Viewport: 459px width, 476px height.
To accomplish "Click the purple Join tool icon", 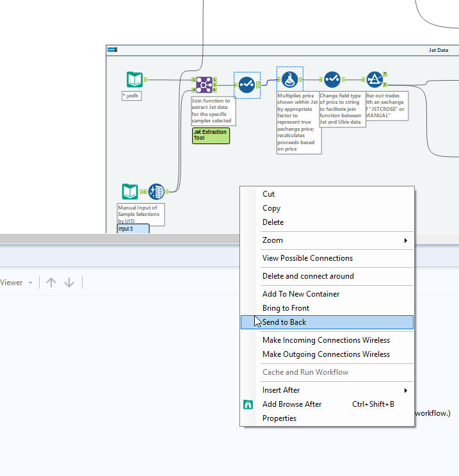I will click(x=204, y=85).
